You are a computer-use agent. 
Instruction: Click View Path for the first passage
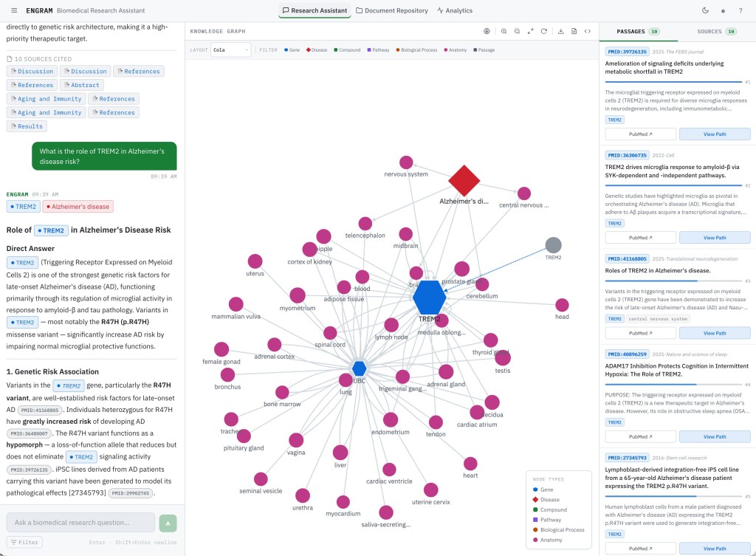[x=715, y=134]
